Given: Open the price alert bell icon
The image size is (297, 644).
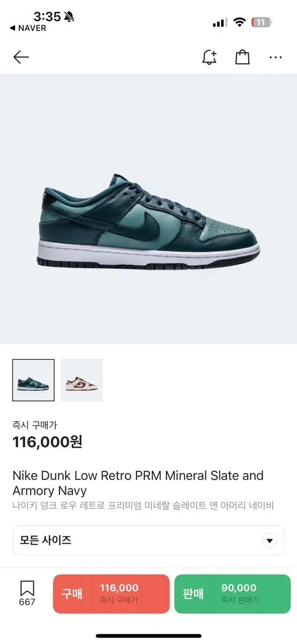Looking at the screenshot, I should (209, 57).
